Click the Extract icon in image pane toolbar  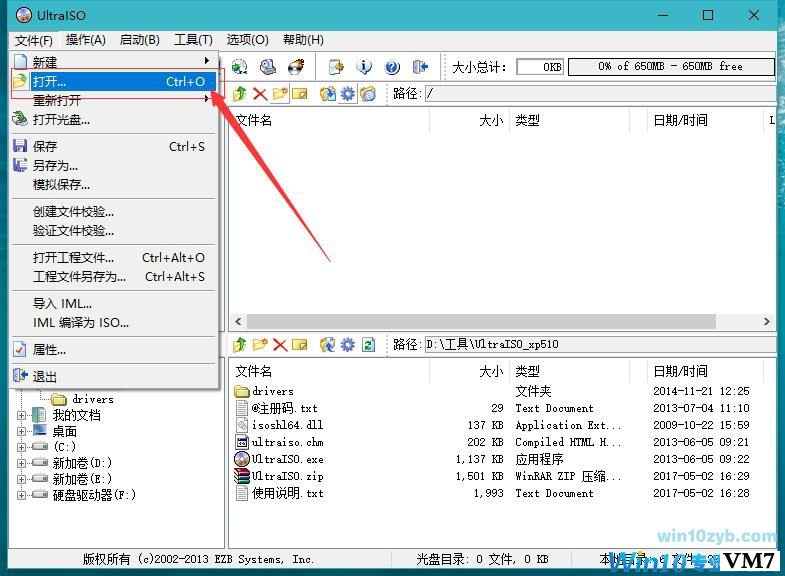click(327, 94)
